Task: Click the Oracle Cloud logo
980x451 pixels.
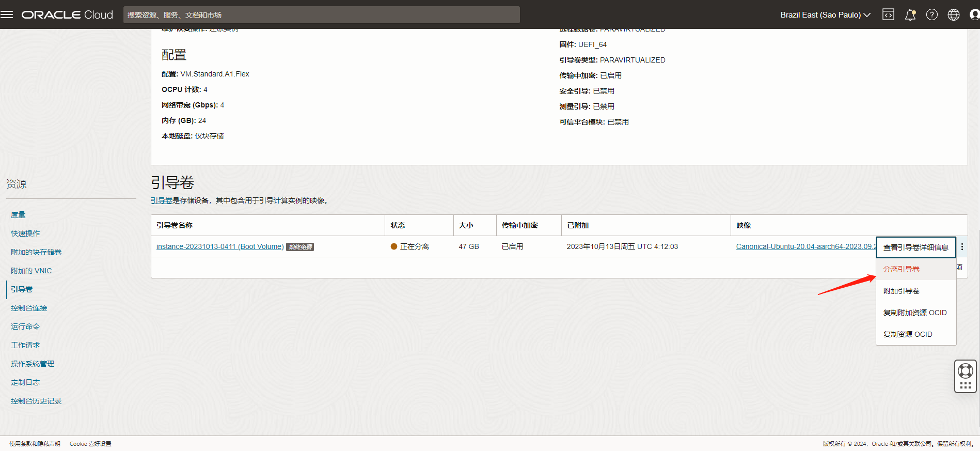Action: (x=67, y=14)
